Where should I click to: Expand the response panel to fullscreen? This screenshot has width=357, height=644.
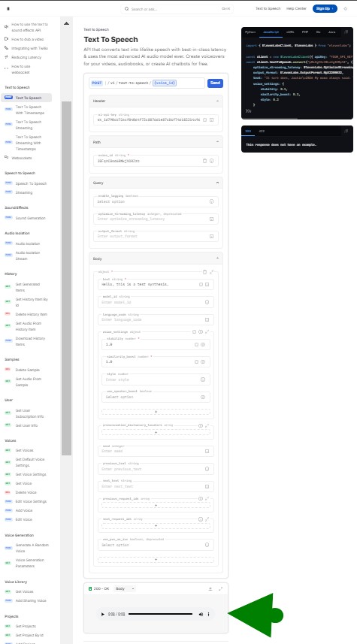tap(221, 588)
